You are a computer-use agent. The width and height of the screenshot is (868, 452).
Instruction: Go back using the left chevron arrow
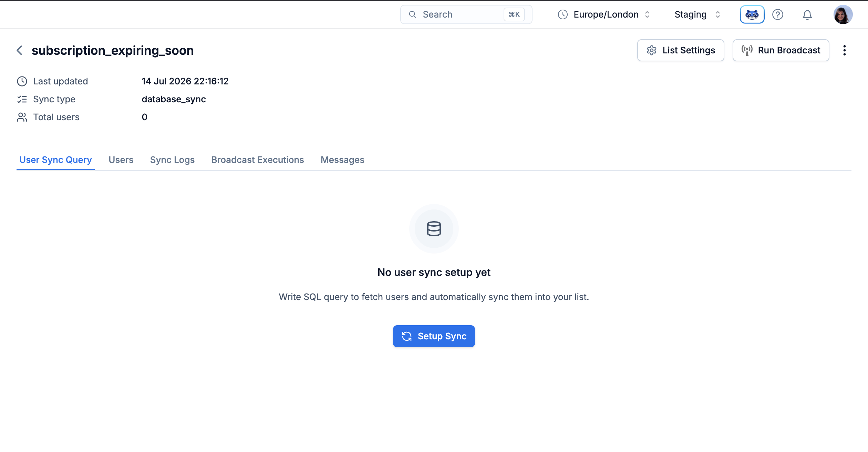[20, 50]
